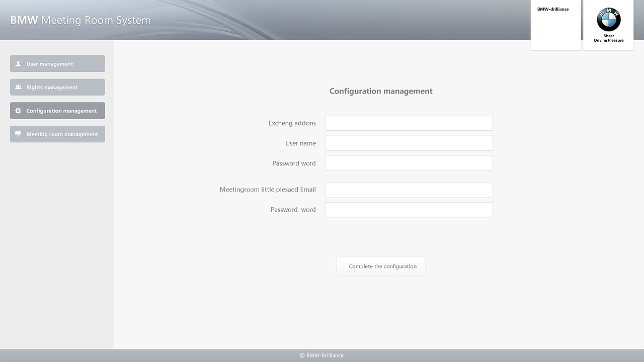Go to Rights management section

(x=57, y=87)
